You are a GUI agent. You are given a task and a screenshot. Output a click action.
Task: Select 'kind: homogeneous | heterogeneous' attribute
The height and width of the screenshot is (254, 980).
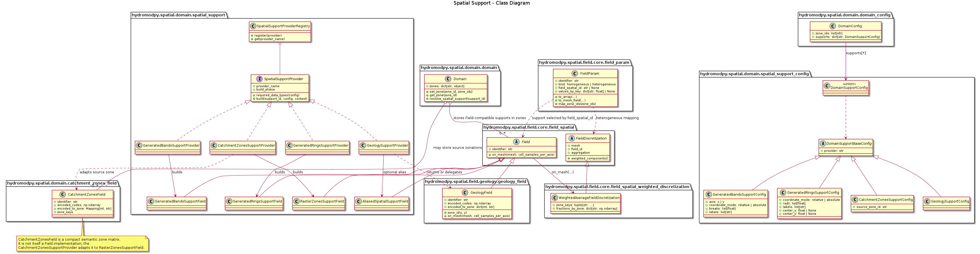point(587,84)
